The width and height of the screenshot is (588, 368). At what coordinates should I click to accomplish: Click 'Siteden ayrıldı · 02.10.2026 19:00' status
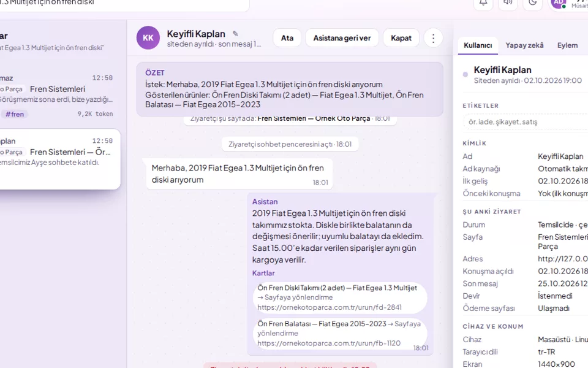click(527, 80)
